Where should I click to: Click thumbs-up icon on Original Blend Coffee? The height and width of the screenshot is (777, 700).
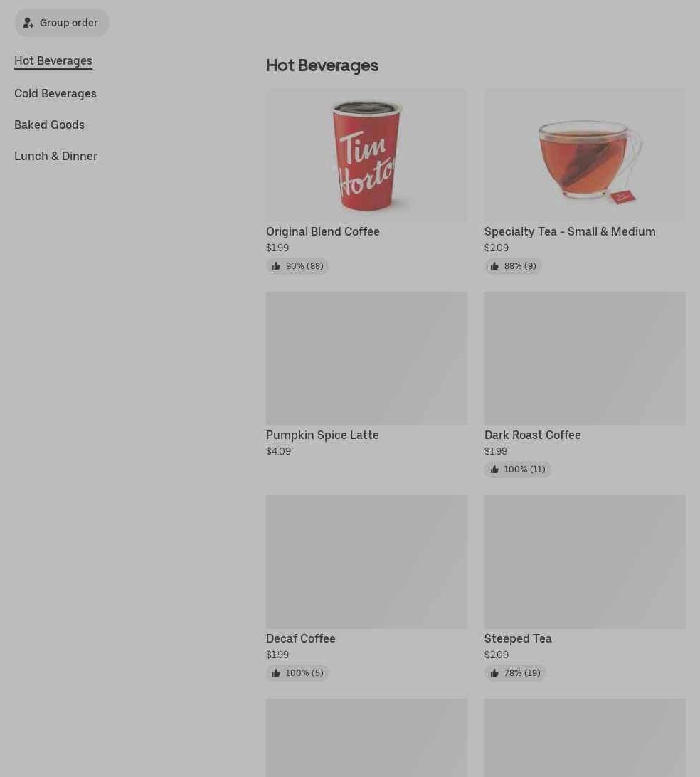(276, 266)
